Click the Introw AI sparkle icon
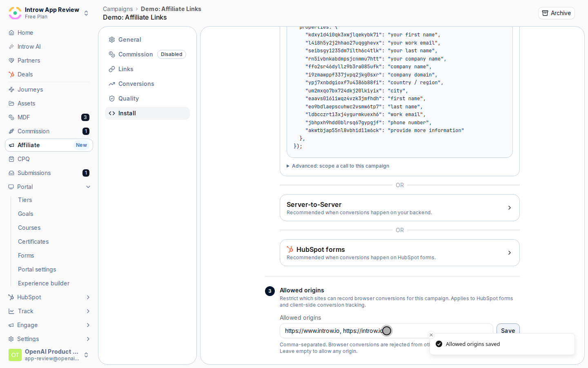The width and height of the screenshot is (588, 368). coord(11,47)
